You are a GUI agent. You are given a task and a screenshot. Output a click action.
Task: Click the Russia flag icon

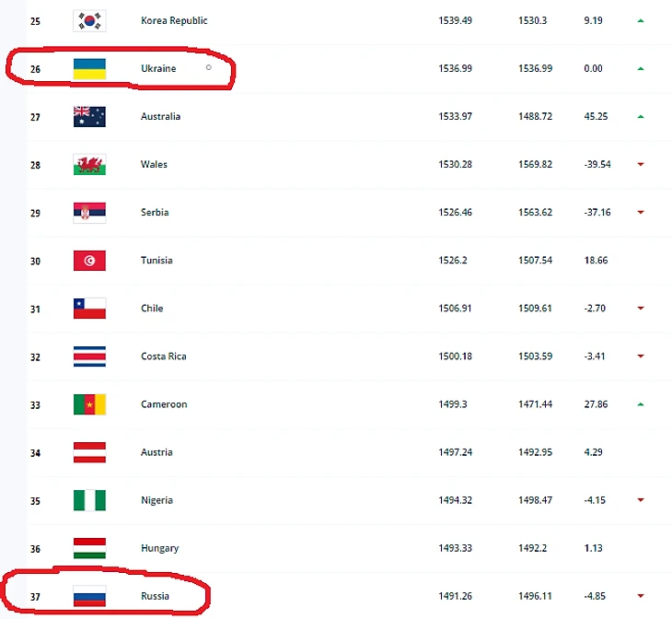[x=89, y=596]
